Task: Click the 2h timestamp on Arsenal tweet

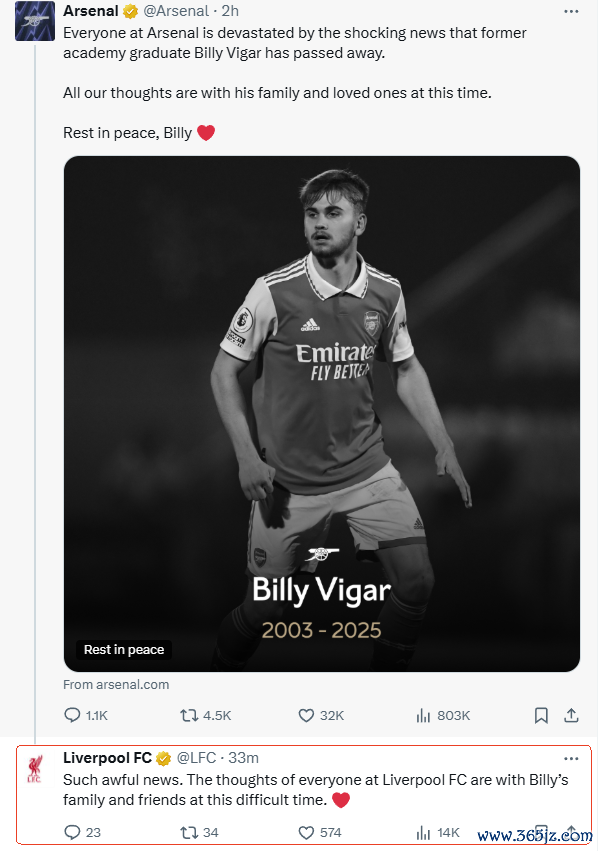Action: 230,11
